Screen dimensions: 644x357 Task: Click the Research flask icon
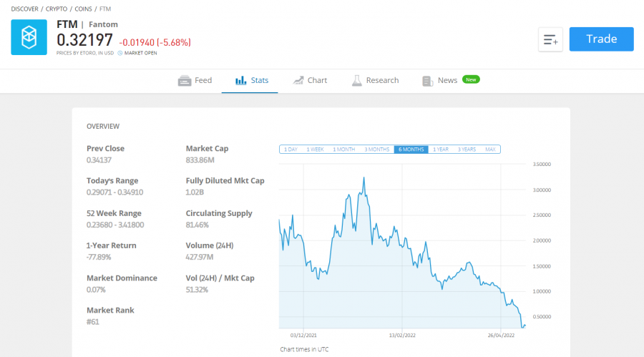pos(357,81)
